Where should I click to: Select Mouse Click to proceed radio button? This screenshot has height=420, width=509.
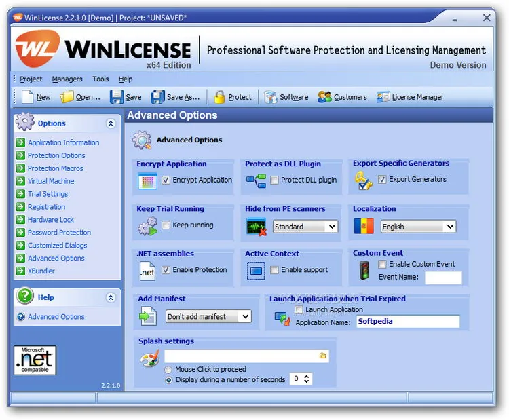pos(168,369)
